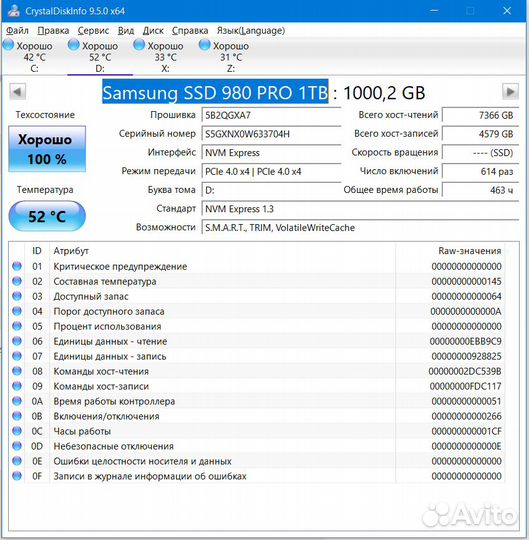Click status orb for attribute 01 critical warning
This screenshot has width=529, height=540.
[17, 266]
